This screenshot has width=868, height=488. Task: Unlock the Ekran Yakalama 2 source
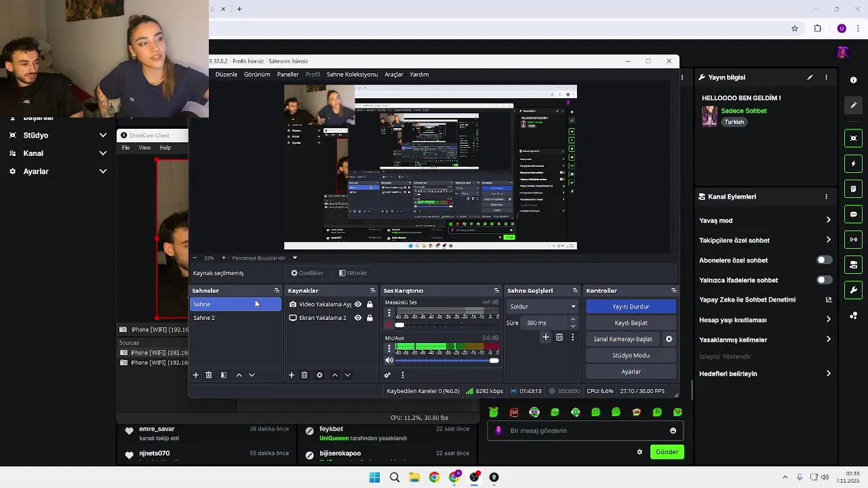(370, 318)
